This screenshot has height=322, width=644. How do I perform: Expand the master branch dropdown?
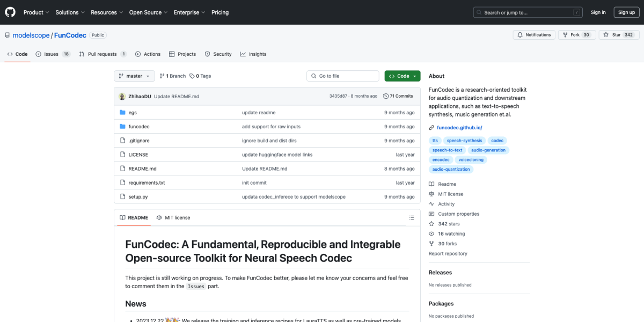(x=134, y=76)
